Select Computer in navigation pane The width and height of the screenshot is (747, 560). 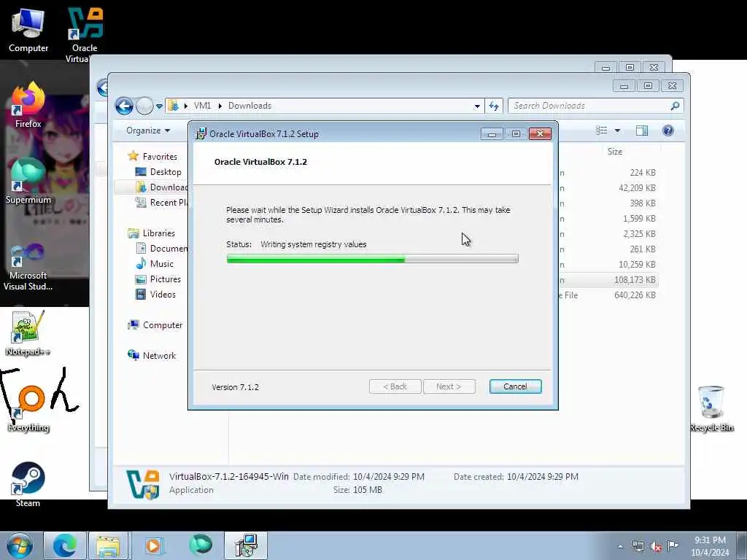163,324
